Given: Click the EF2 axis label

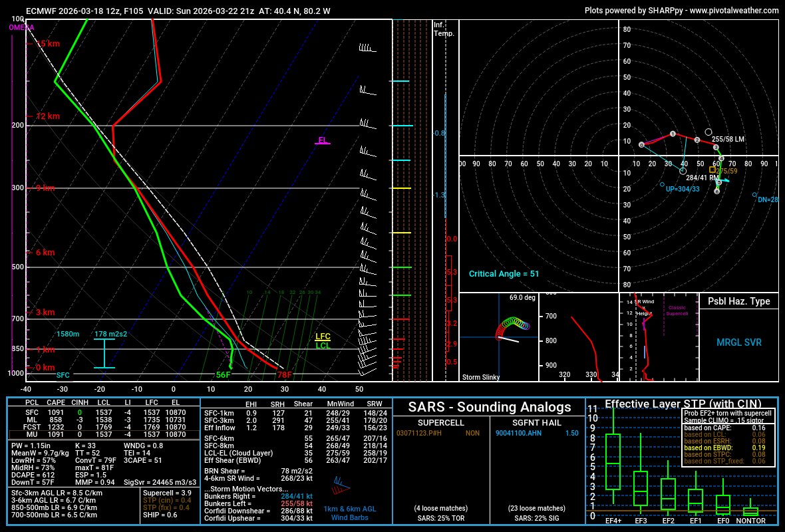Looking at the screenshot, I should pos(668,521).
